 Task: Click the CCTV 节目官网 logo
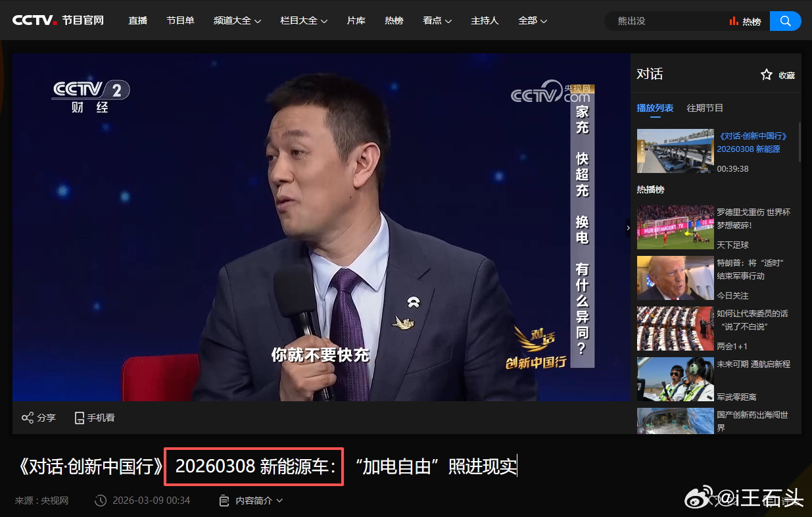click(58, 20)
